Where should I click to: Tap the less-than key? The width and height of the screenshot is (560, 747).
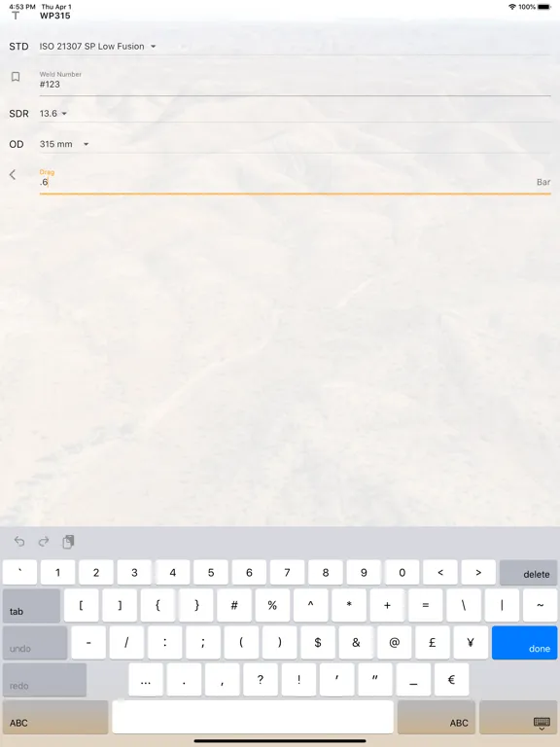tap(440, 572)
